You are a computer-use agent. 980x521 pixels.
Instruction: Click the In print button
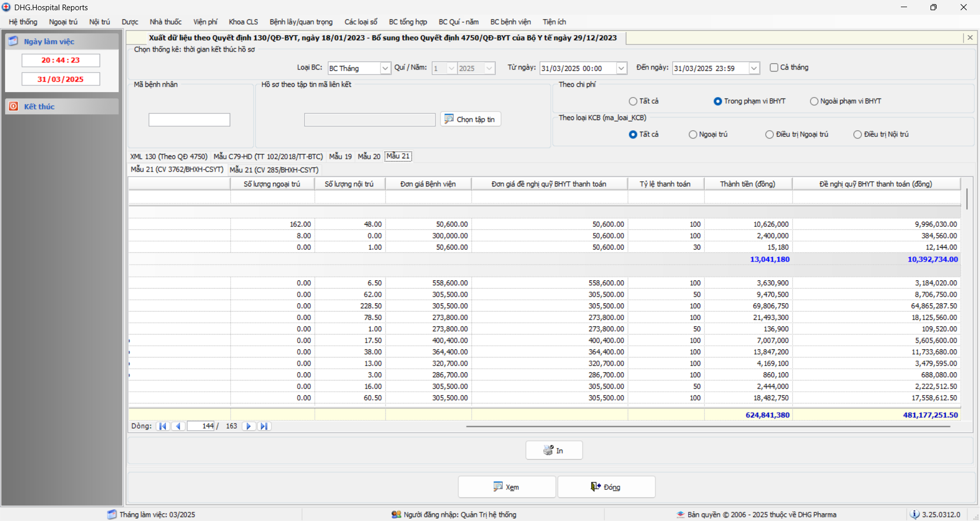554,450
